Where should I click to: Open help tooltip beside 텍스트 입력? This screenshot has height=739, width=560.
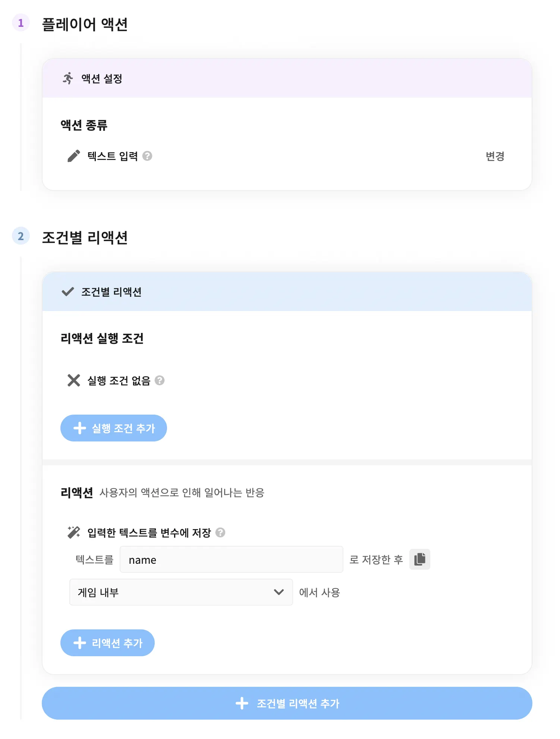point(147,156)
